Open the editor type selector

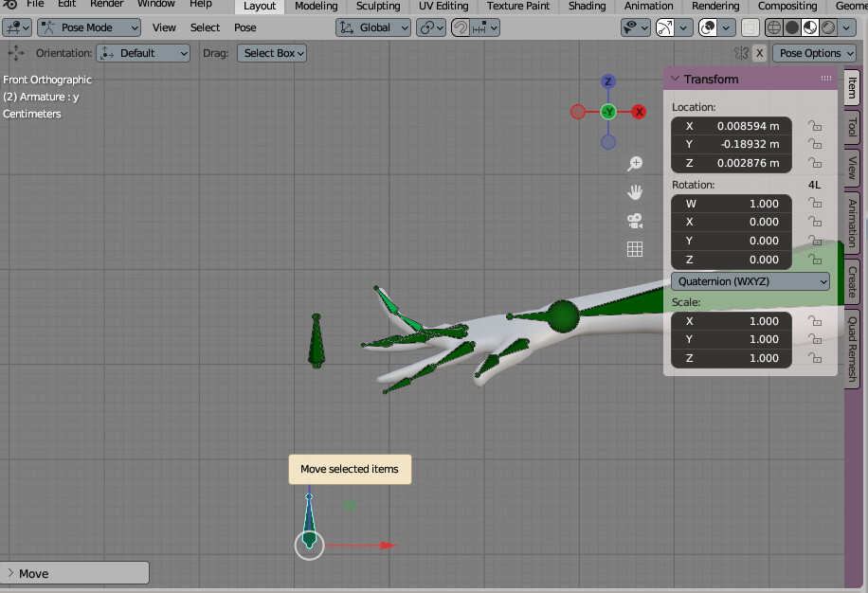click(x=17, y=27)
